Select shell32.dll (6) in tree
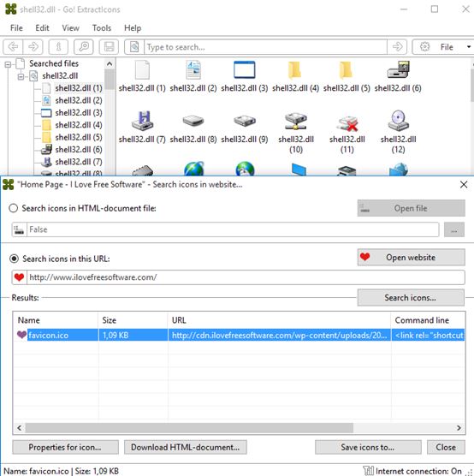The width and height of the screenshot is (474, 476). [79, 149]
